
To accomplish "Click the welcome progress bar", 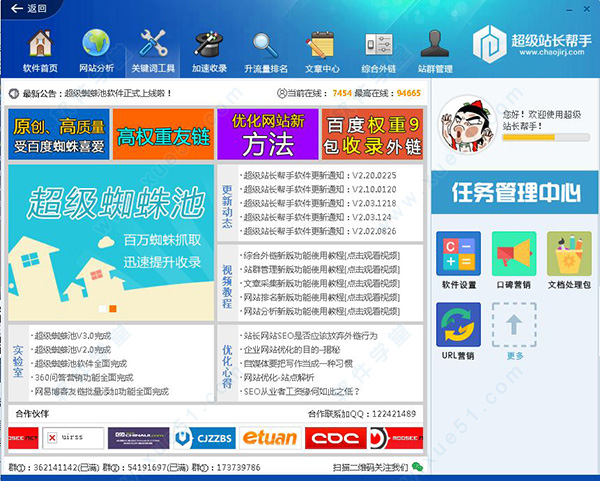I will pyautogui.click(x=546, y=138).
